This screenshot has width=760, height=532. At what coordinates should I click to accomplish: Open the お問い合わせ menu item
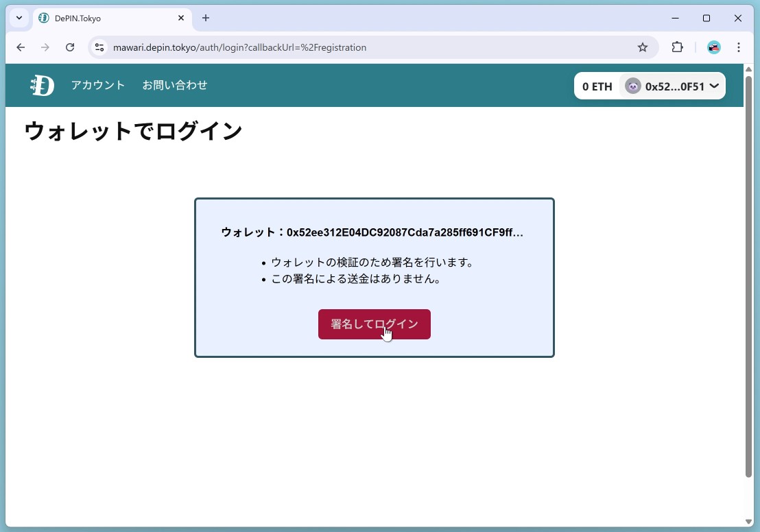pos(175,86)
